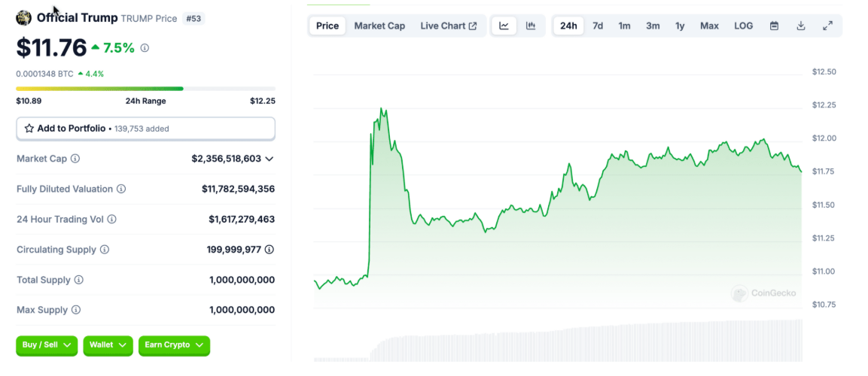Open price info tooltip next to 7.5%

[x=145, y=48]
